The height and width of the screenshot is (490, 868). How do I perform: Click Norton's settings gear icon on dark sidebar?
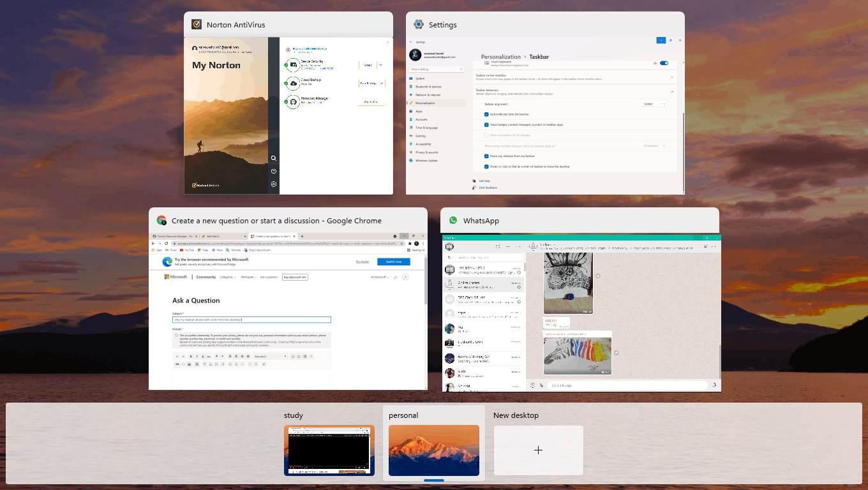click(x=273, y=184)
